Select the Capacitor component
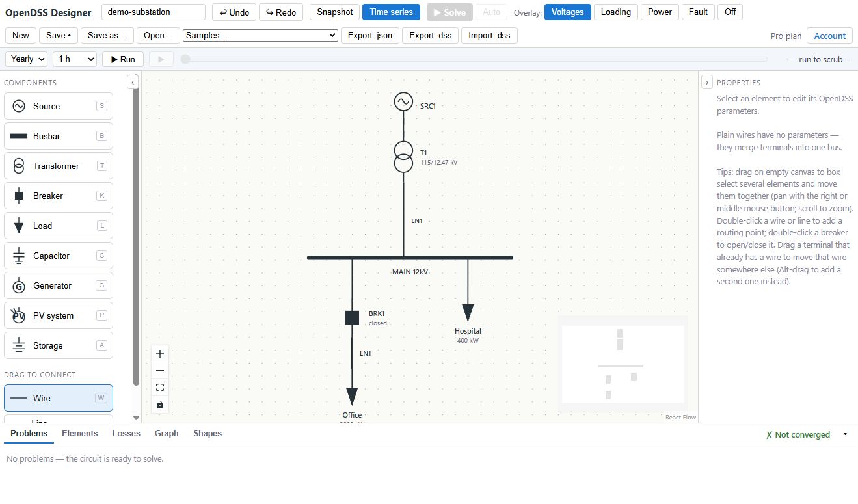858x504 pixels. 59,256
